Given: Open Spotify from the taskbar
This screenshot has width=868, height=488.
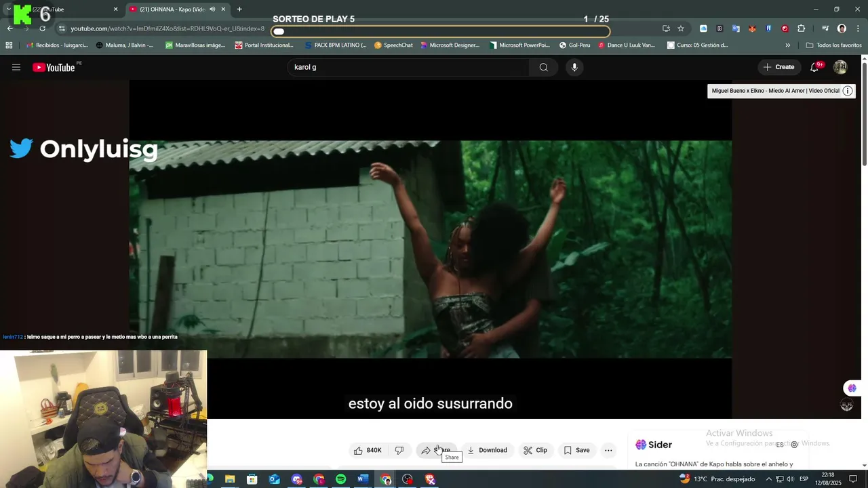Looking at the screenshot, I should 340,479.
